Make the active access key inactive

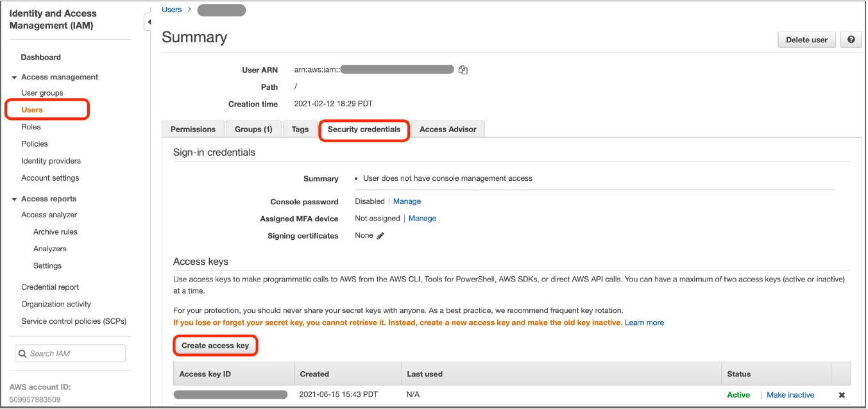(790, 395)
